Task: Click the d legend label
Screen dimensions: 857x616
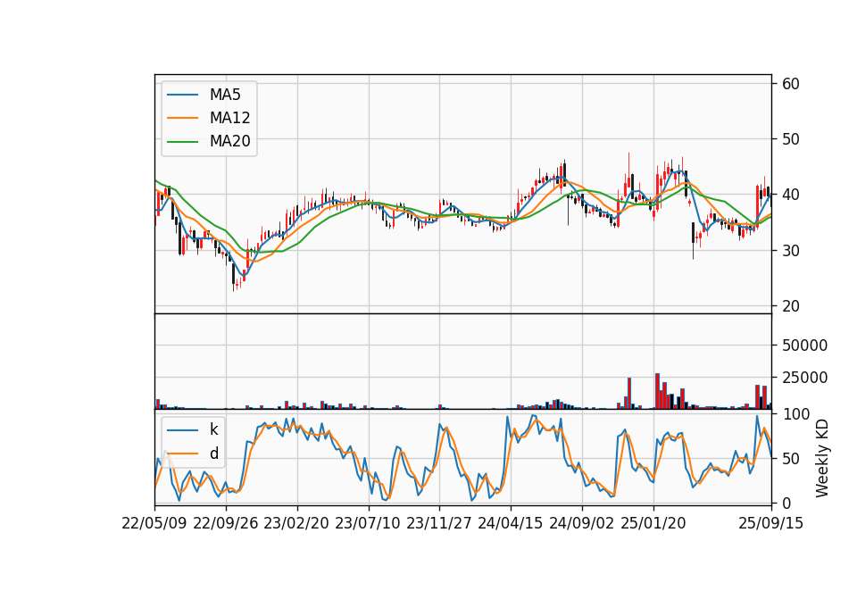Action: pos(214,454)
